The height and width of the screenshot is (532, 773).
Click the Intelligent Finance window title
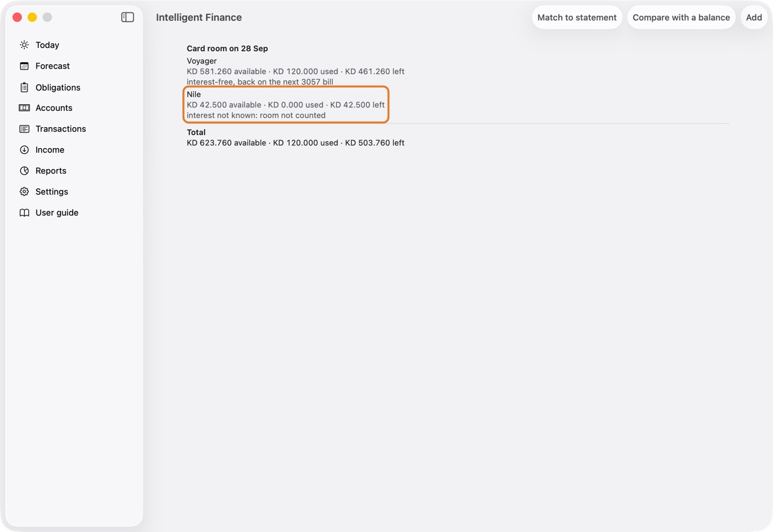[198, 17]
